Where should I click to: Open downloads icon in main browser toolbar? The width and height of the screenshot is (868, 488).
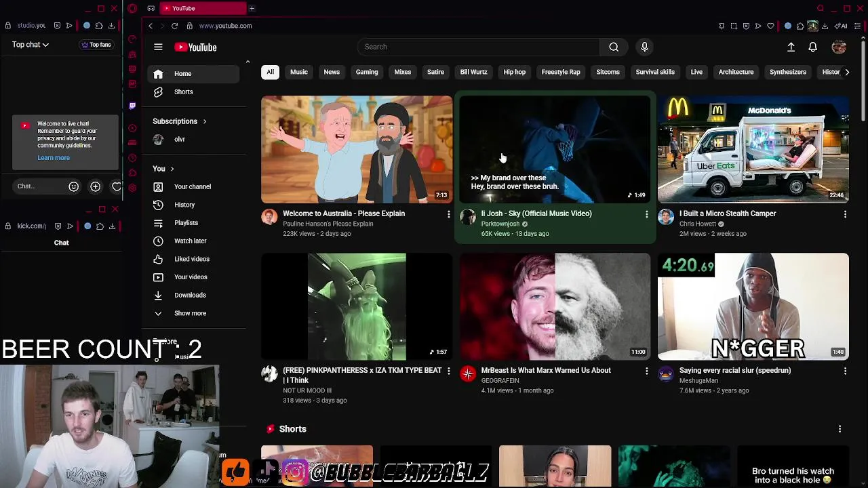(825, 26)
